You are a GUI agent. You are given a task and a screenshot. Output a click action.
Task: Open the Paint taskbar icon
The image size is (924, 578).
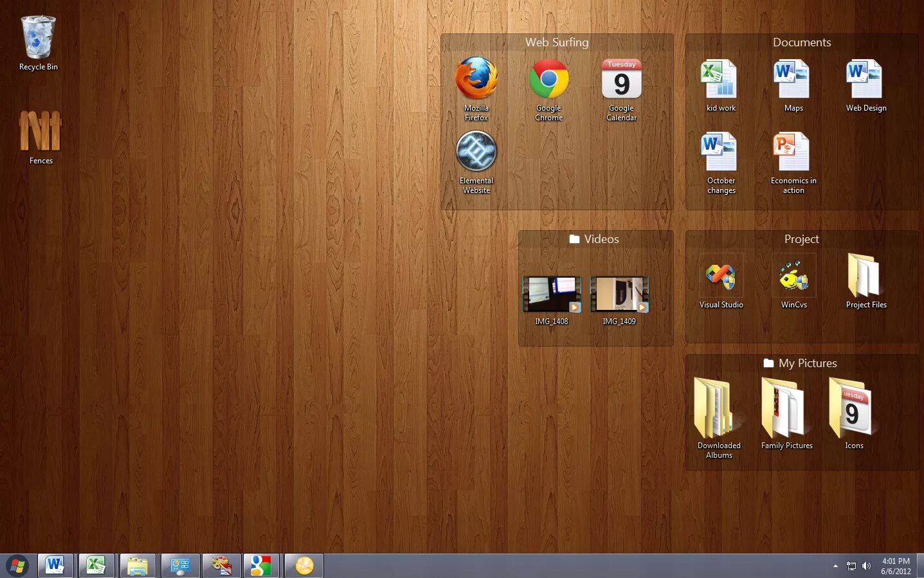tap(222, 566)
